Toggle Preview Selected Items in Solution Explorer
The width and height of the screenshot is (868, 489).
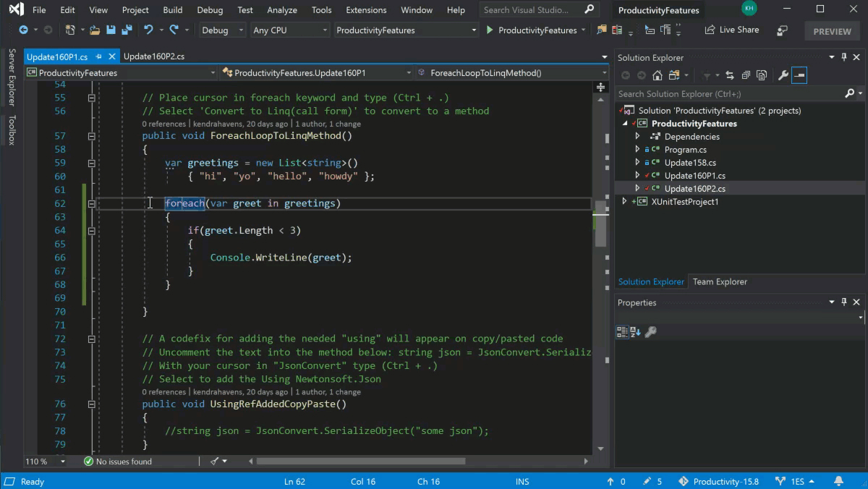(799, 75)
